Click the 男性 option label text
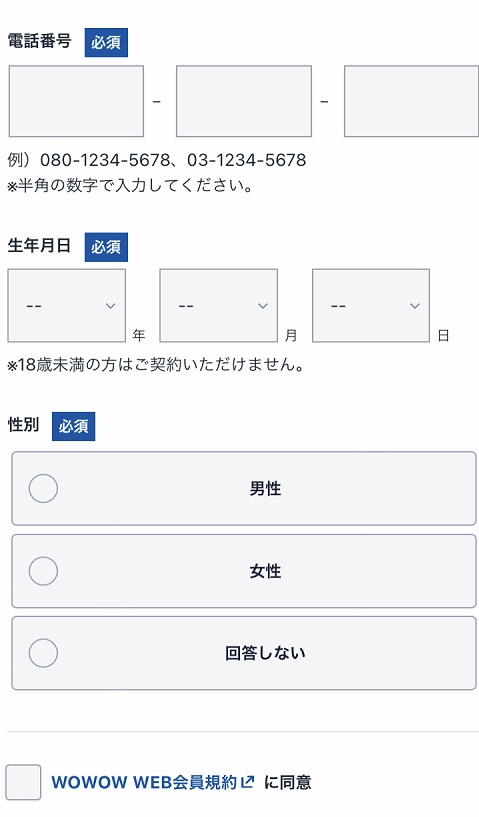This screenshot has width=479, height=817. click(x=265, y=489)
